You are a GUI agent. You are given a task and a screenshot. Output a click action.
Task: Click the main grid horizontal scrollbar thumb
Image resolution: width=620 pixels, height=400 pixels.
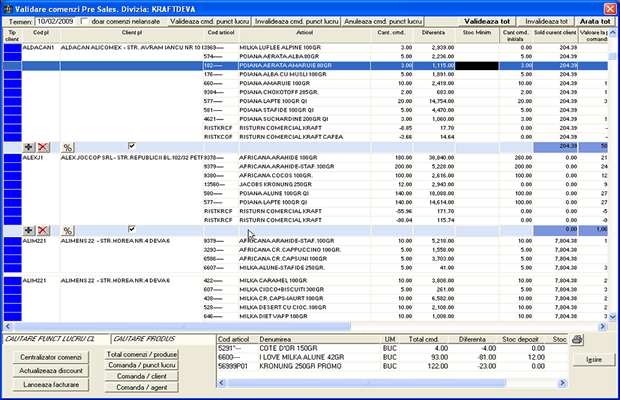pos(182,326)
